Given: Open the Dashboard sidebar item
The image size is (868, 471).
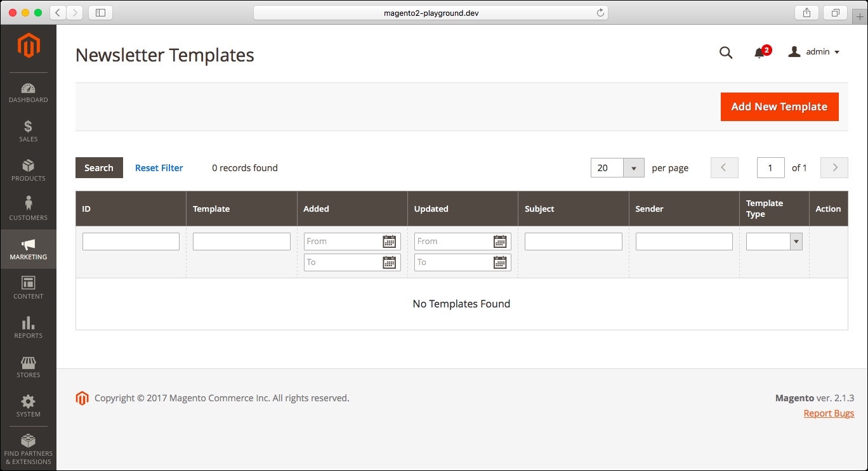Looking at the screenshot, I should (x=28, y=93).
